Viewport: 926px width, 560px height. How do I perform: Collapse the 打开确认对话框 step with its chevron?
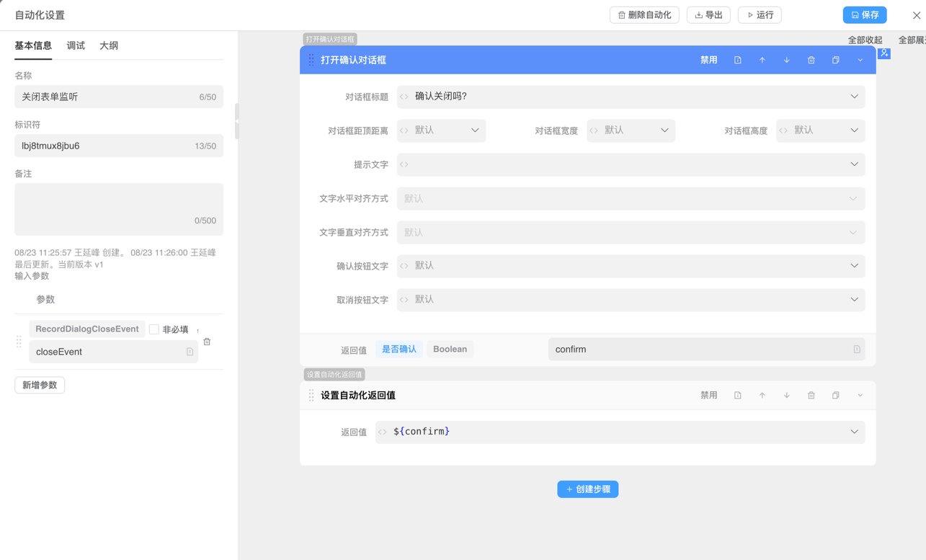click(859, 60)
